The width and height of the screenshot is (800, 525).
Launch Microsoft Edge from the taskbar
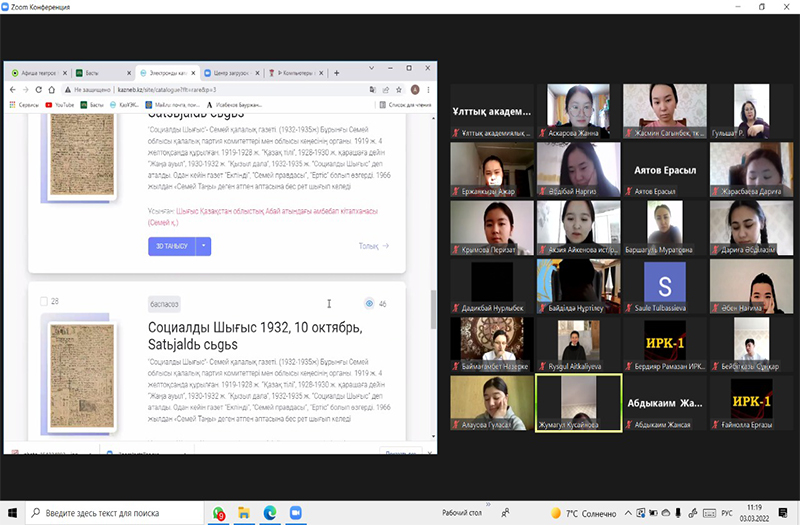(270, 512)
